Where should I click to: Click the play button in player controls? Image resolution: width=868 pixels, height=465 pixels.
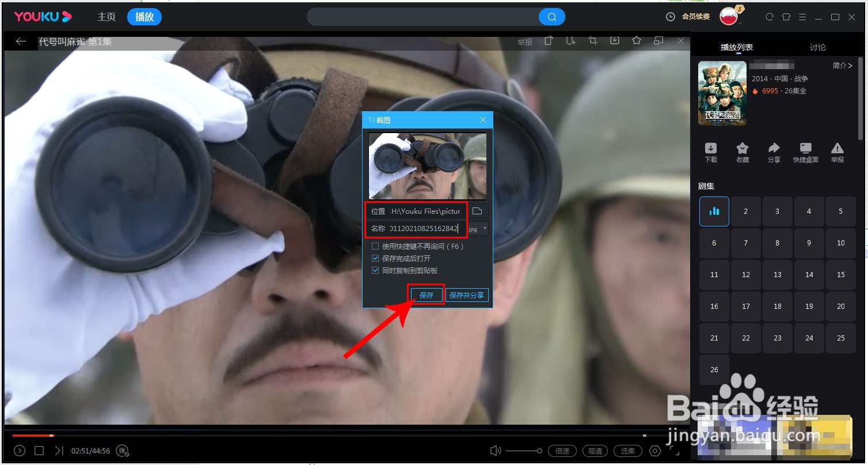[20, 451]
